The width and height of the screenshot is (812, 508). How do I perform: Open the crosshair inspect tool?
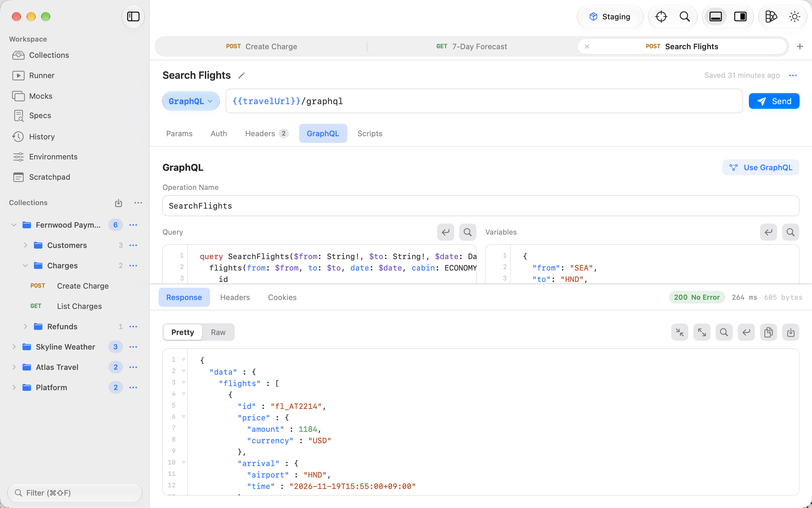(661, 17)
